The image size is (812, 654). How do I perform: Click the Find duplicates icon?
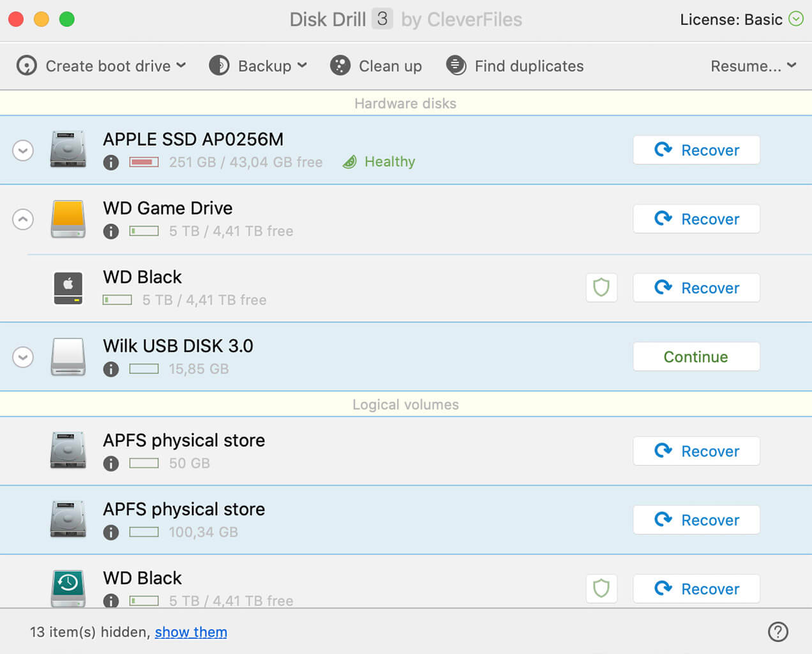point(456,65)
